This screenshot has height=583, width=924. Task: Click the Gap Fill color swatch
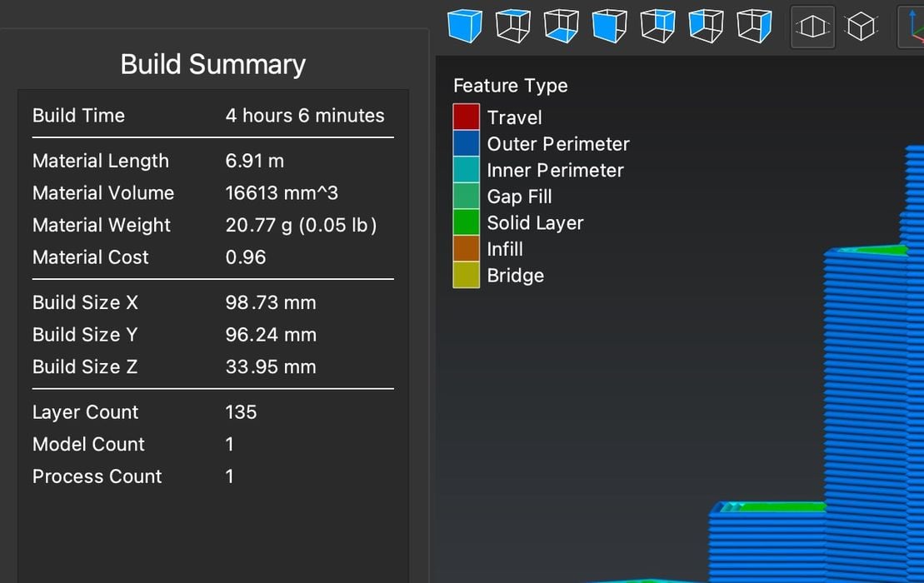tap(465, 196)
